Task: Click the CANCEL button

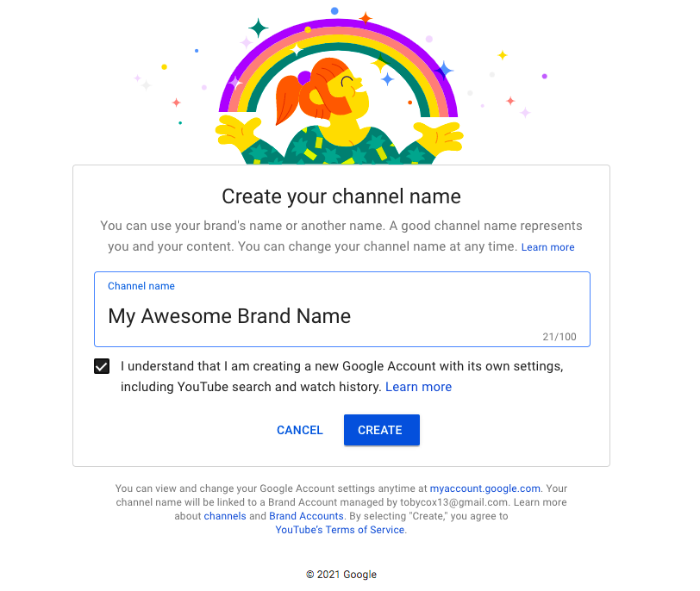Action: pos(299,430)
